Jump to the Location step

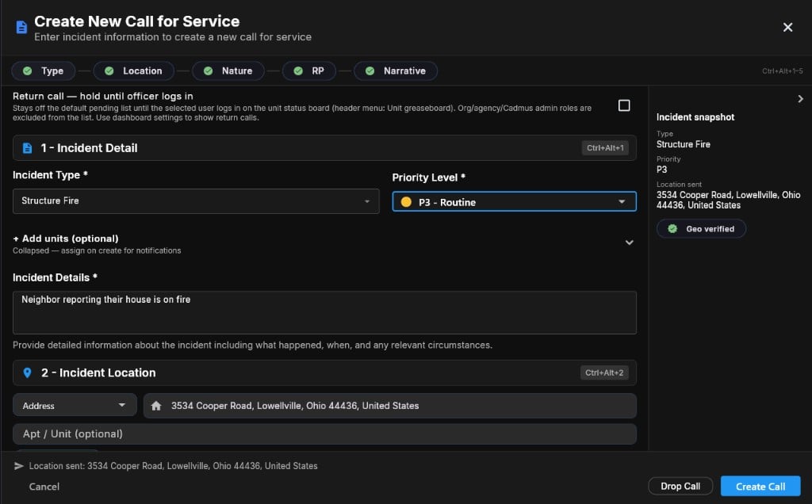coord(133,71)
